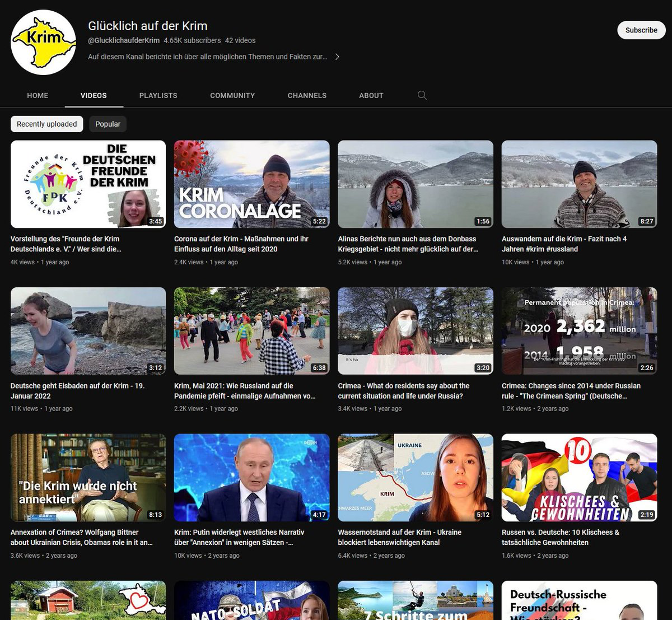Open the NATO-Soldat video thumbnail

click(252, 600)
